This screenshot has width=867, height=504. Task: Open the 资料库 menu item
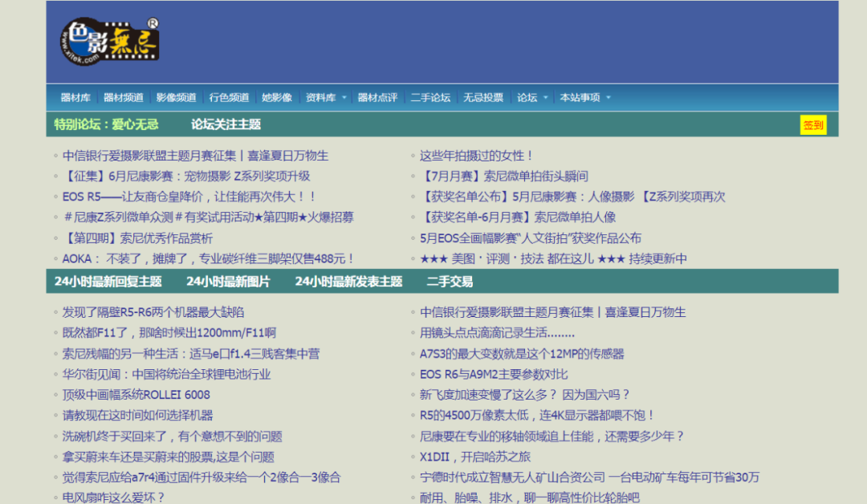pyautogui.click(x=320, y=98)
